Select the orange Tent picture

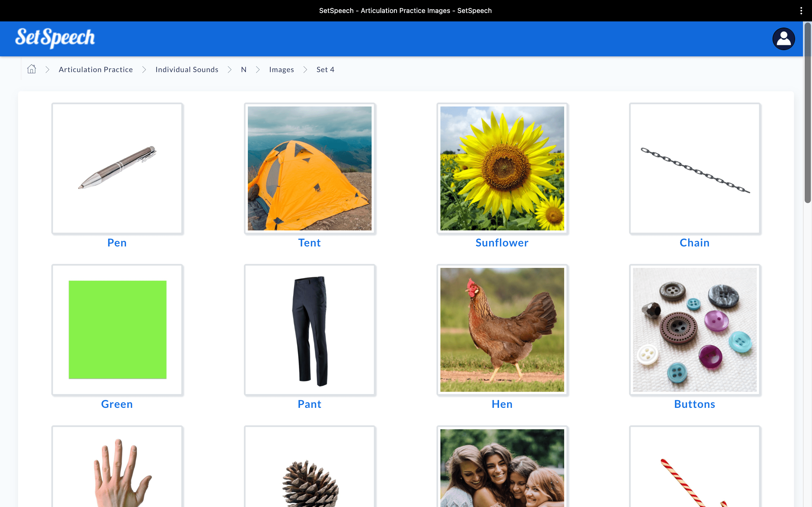click(x=309, y=168)
